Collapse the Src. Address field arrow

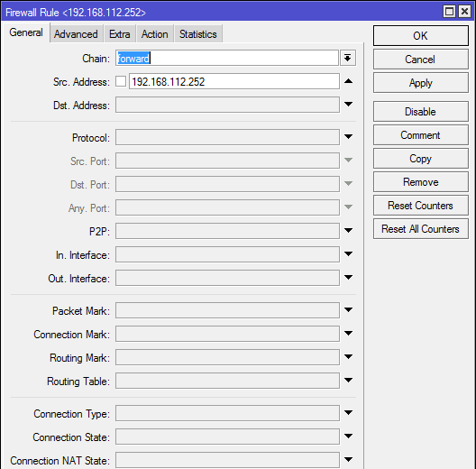(349, 81)
